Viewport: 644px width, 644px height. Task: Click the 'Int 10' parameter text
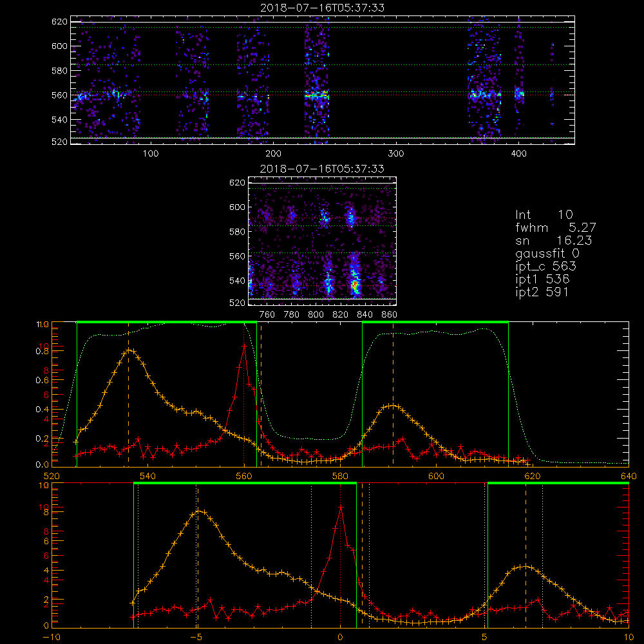click(544, 214)
